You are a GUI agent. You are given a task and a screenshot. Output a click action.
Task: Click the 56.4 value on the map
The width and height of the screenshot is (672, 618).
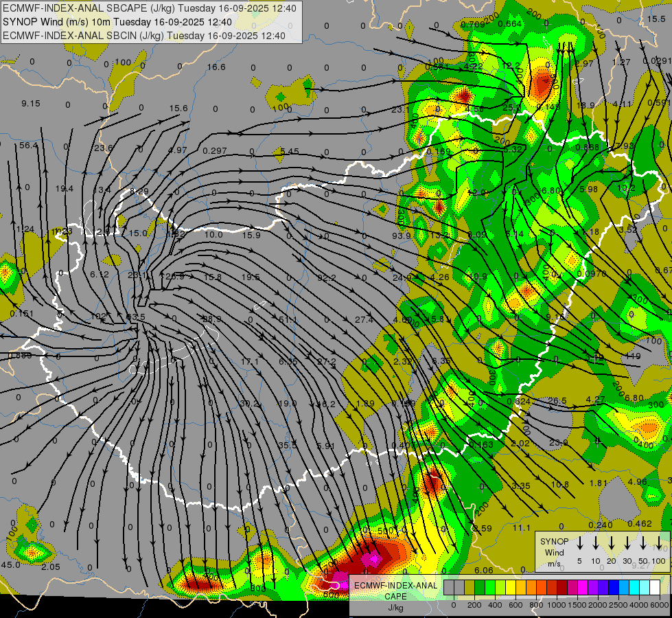28,146
